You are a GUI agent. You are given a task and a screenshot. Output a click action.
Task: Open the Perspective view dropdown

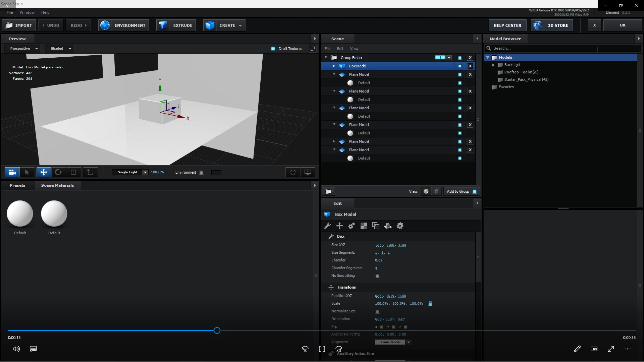pyautogui.click(x=23, y=49)
